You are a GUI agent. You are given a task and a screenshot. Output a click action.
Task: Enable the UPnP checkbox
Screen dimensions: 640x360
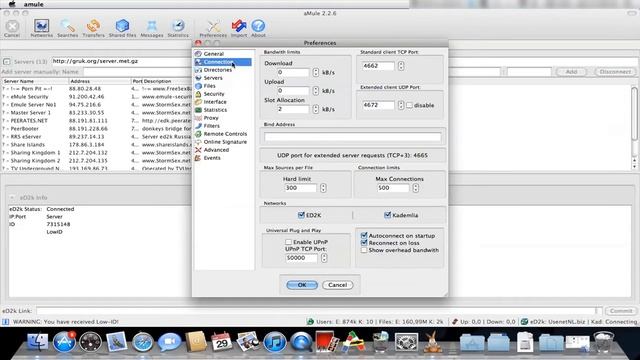[288, 242]
